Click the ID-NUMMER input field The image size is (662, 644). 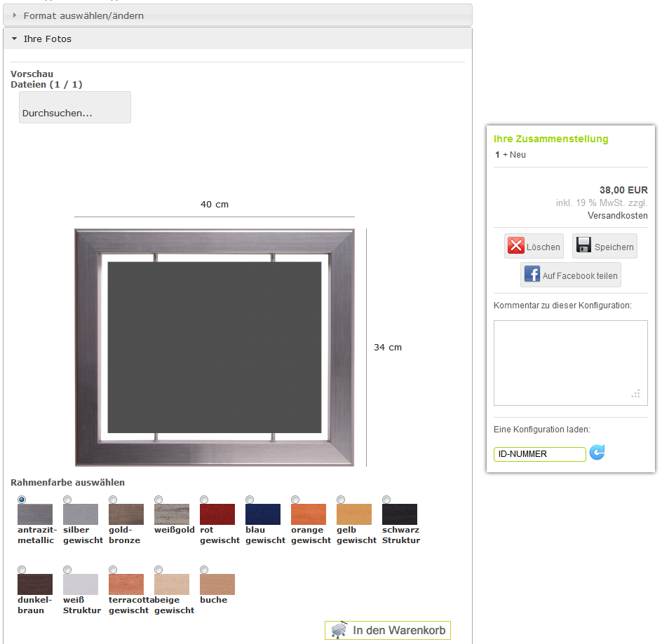tap(539, 454)
